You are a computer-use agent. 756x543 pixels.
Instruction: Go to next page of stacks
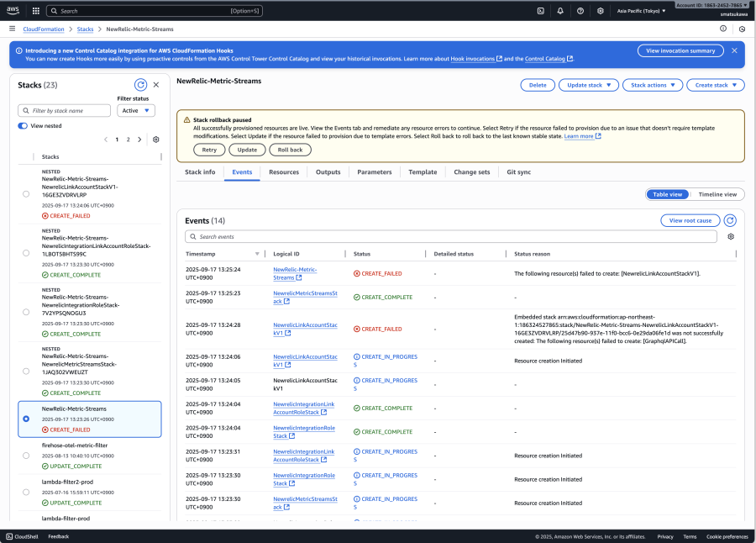(139, 140)
